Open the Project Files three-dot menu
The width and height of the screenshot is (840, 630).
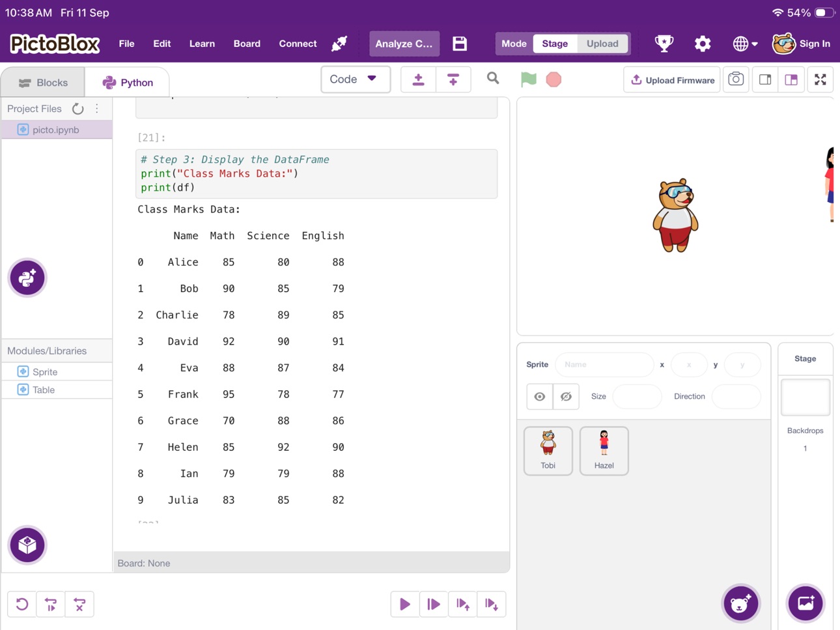(97, 109)
